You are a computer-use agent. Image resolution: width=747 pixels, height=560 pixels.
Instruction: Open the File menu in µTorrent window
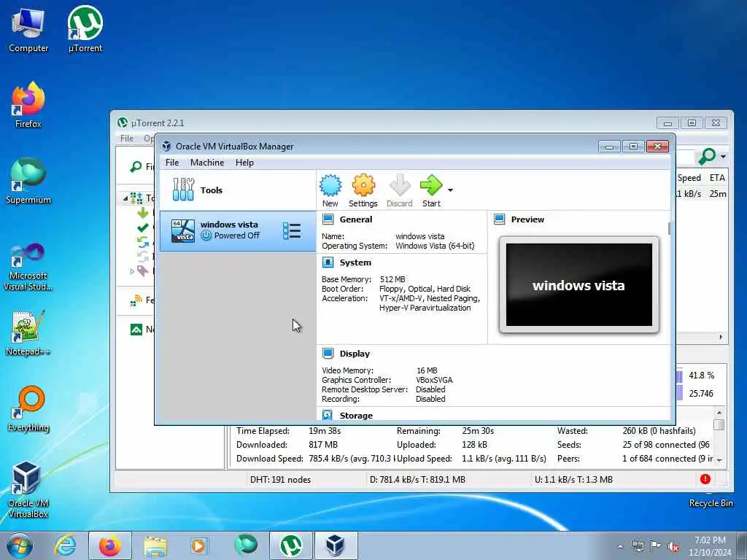[x=127, y=138]
